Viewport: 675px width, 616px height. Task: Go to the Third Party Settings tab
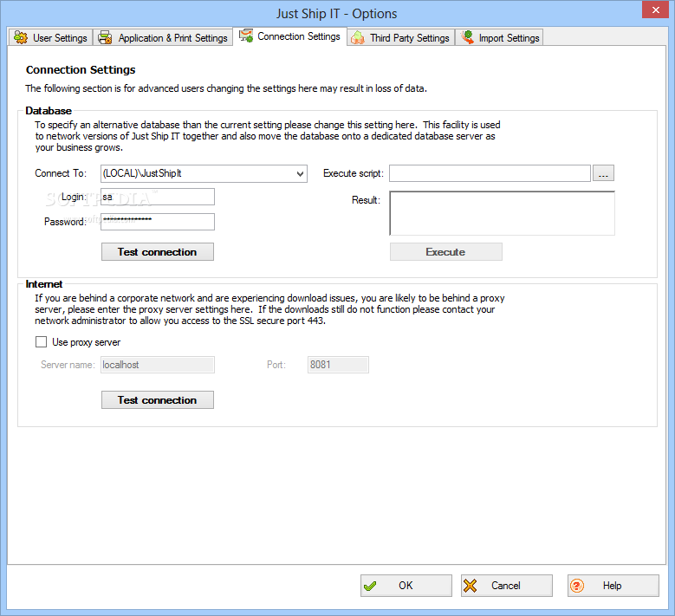401,38
